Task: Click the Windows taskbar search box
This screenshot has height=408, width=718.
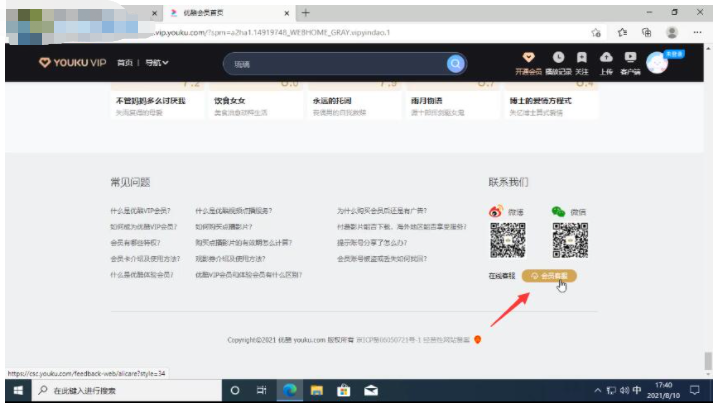Action: (127, 390)
